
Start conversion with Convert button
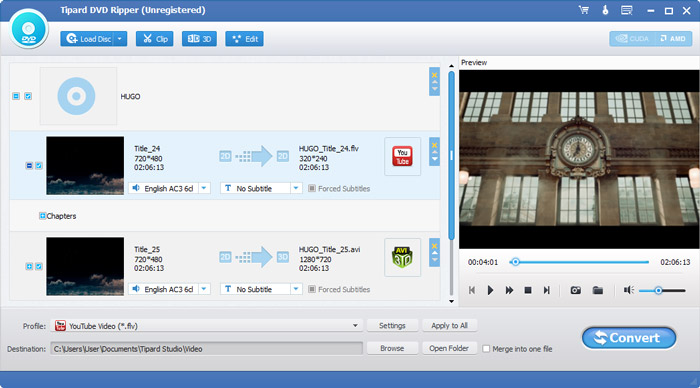coord(629,338)
